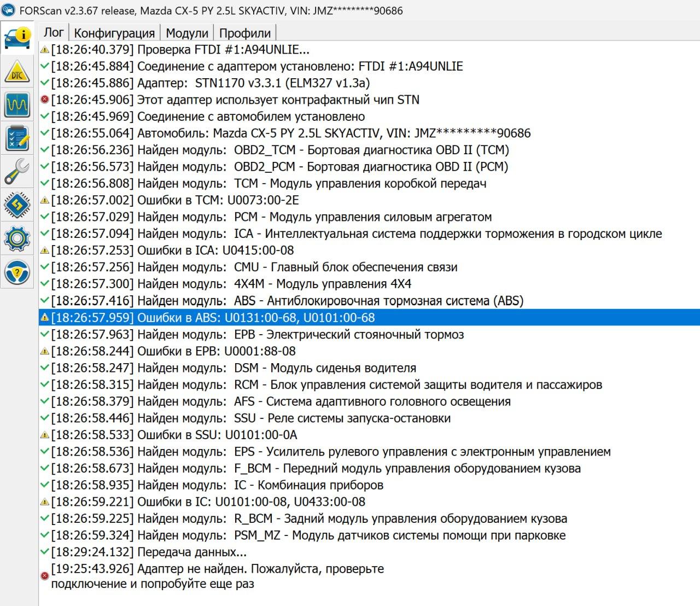Open the chip configuration and programming section
The height and width of the screenshot is (606, 700).
pyautogui.click(x=17, y=205)
